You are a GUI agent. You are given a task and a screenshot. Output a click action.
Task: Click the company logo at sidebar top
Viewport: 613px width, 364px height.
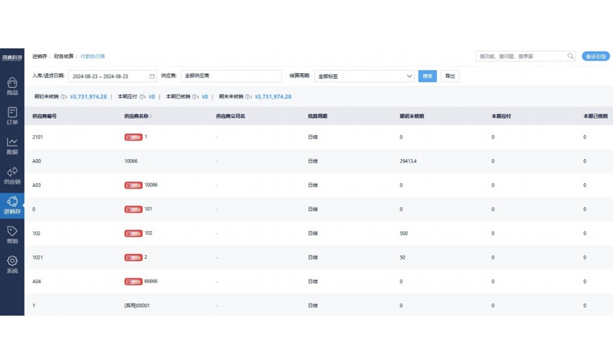pos(12,57)
